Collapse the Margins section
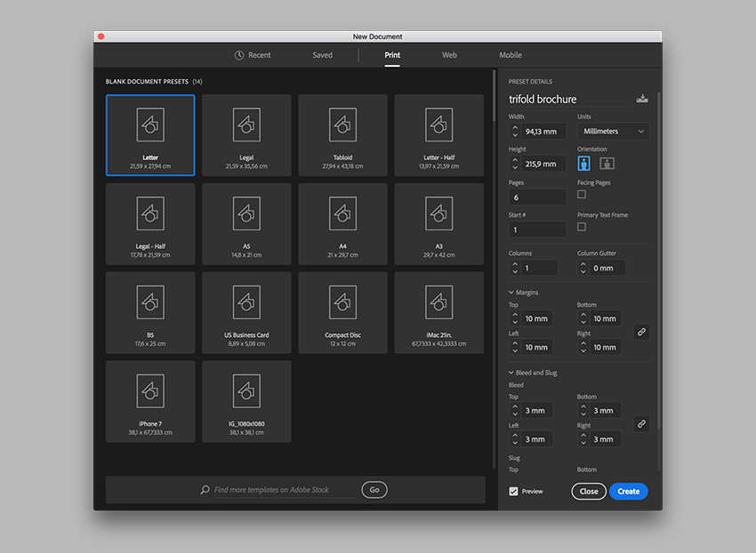Viewport: 756px width, 553px height. pyautogui.click(x=511, y=293)
